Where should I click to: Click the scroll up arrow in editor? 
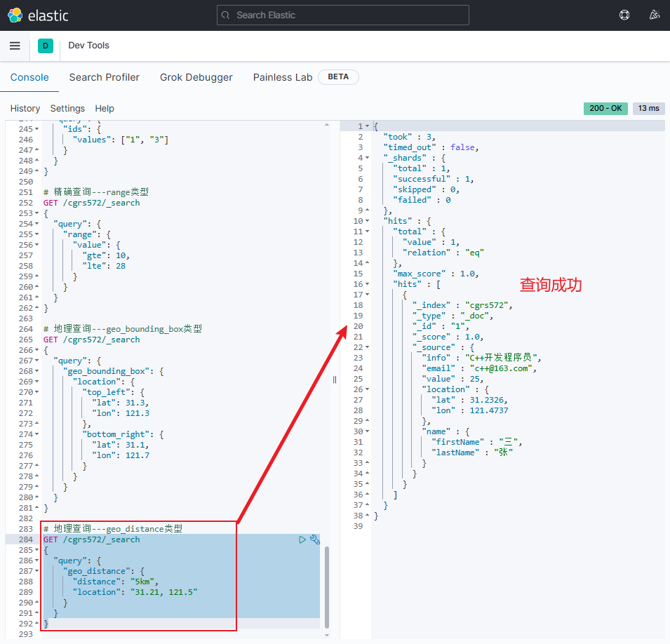[327, 125]
